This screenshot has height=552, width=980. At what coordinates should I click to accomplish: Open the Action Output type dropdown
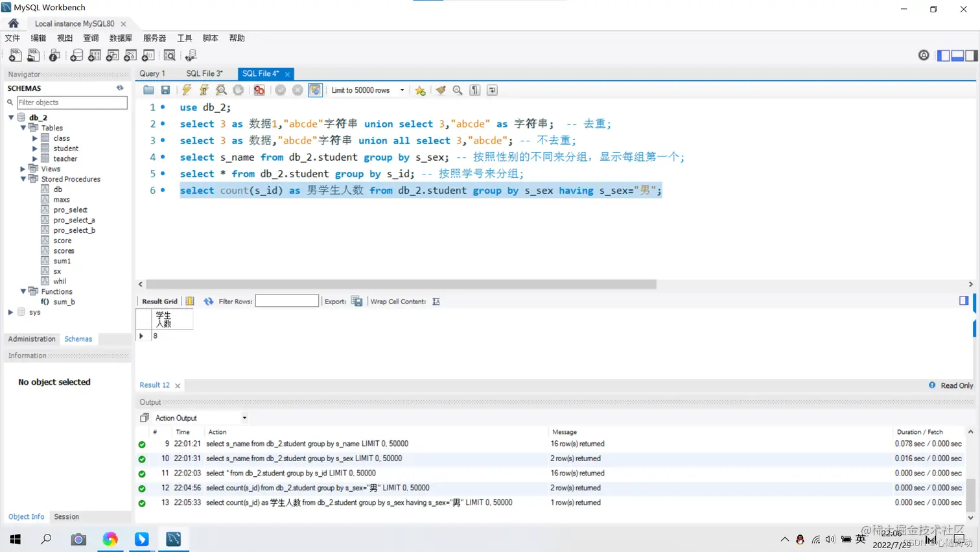point(244,418)
